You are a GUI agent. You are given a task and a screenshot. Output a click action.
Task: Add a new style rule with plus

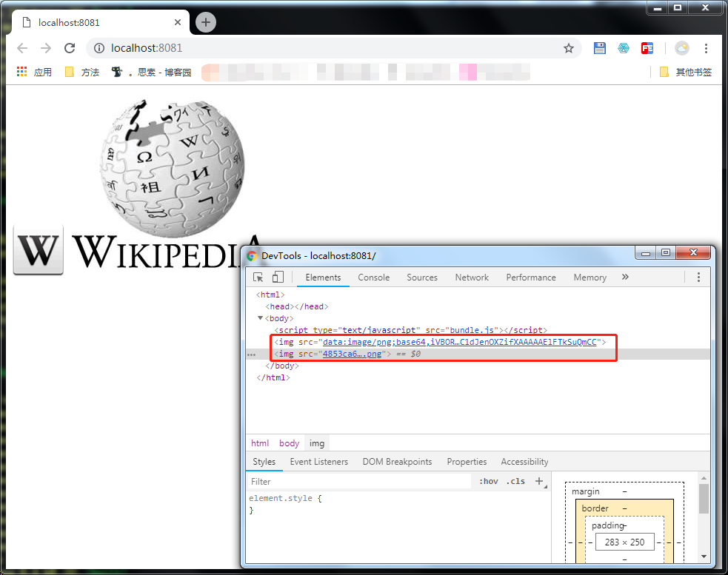pos(539,481)
